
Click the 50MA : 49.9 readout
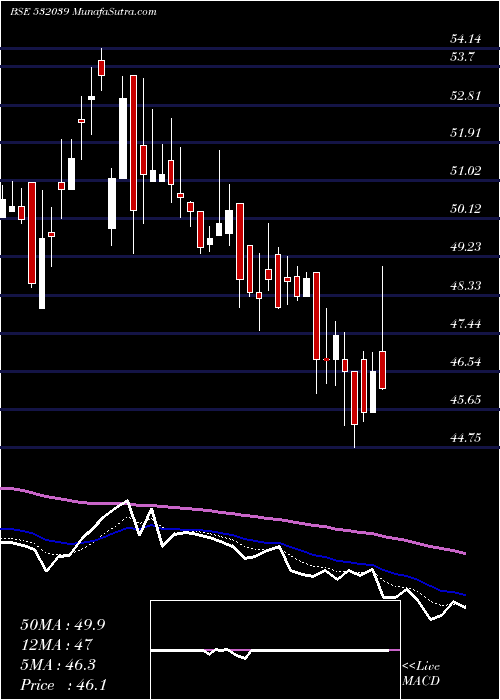[x=63, y=624]
